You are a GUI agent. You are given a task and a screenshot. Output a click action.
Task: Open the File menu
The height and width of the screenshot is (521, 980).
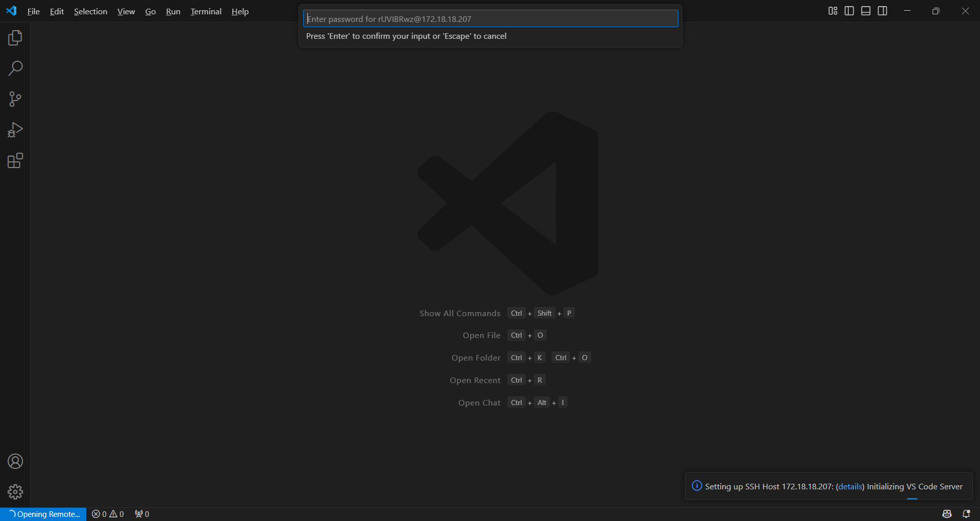[33, 11]
